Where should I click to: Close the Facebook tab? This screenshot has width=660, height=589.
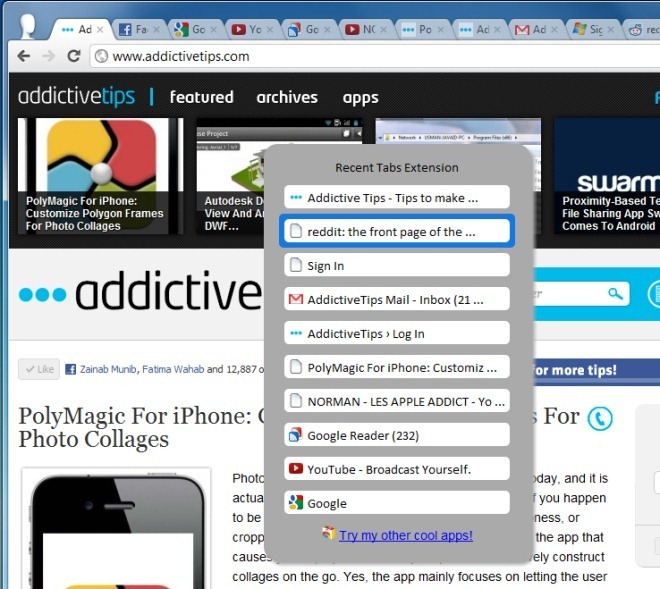click(x=156, y=29)
